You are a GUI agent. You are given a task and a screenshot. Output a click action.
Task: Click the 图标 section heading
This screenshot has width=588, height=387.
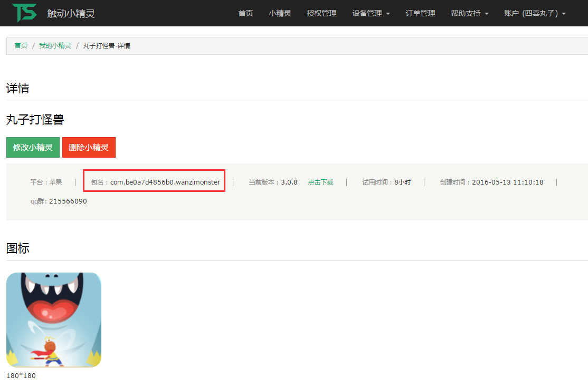point(17,248)
